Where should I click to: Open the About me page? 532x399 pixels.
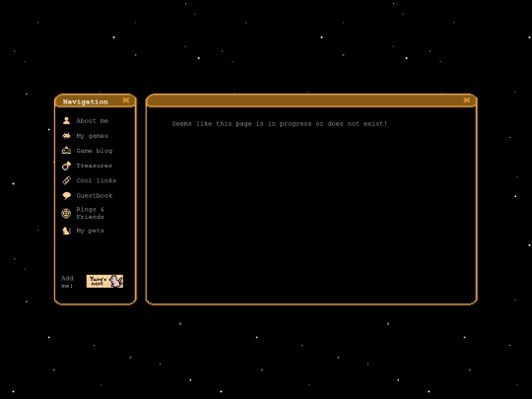(x=93, y=121)
